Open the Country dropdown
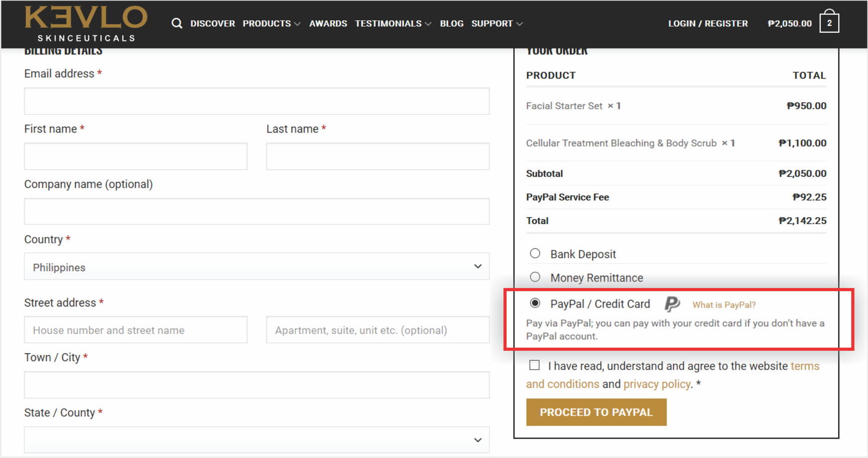The image size is (868, 458). [256, 267]
